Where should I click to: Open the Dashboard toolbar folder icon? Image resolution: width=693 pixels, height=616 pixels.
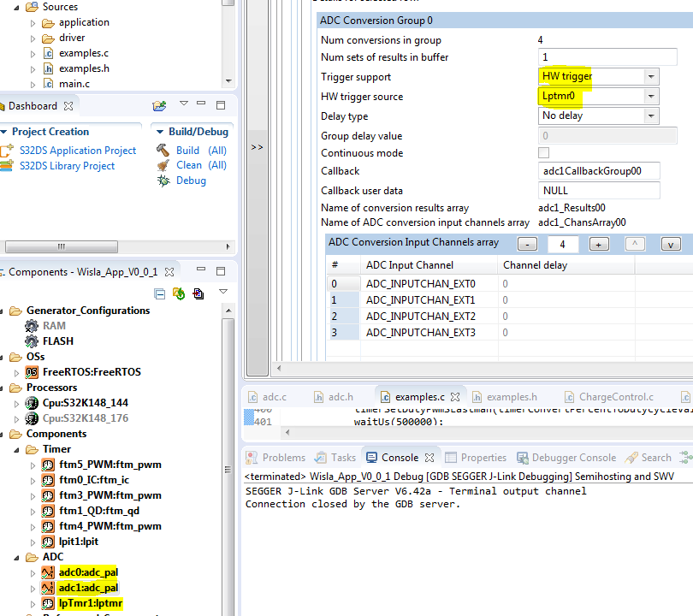coord(159,105)
